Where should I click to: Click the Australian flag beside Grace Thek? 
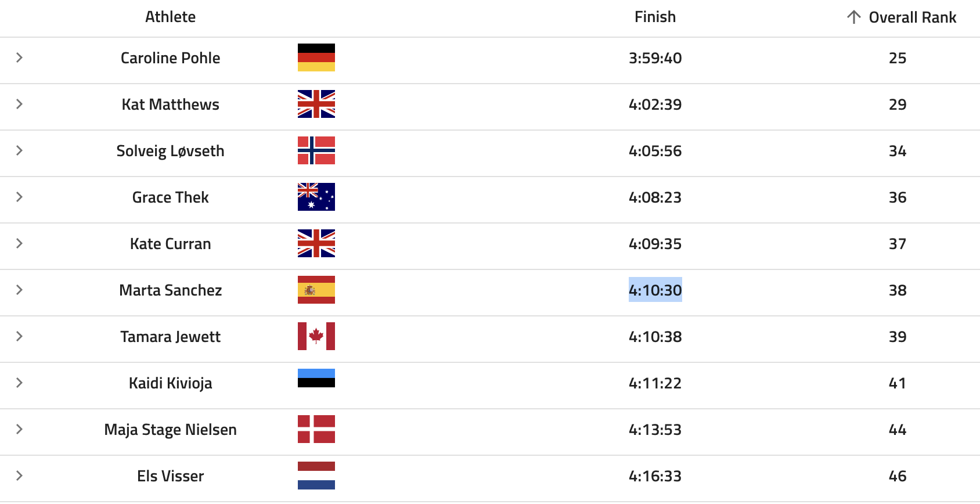tap(316, 197)
